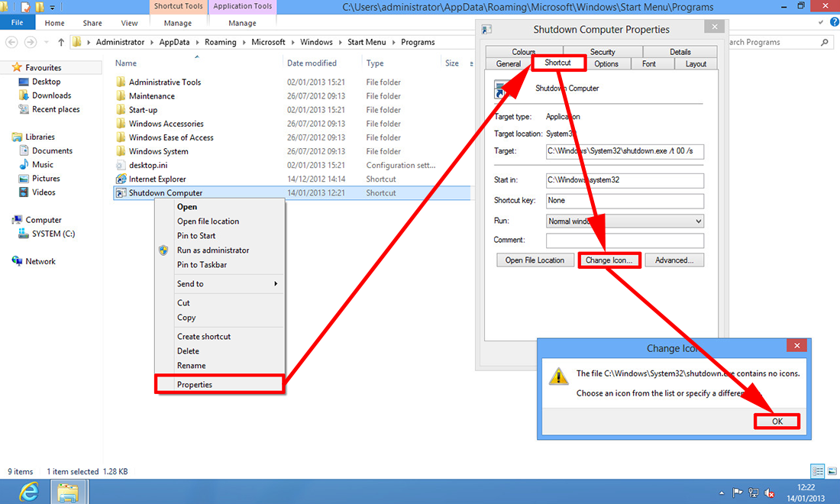Click the Shortcut key field
The width and height of the screenshot is (840, 504).
click(625, 201)
